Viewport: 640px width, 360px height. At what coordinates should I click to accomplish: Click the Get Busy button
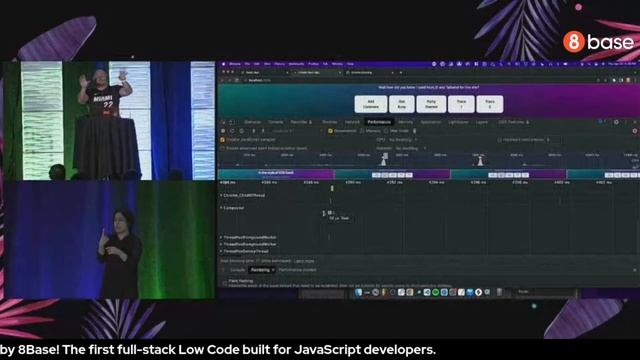coord(402,104)
